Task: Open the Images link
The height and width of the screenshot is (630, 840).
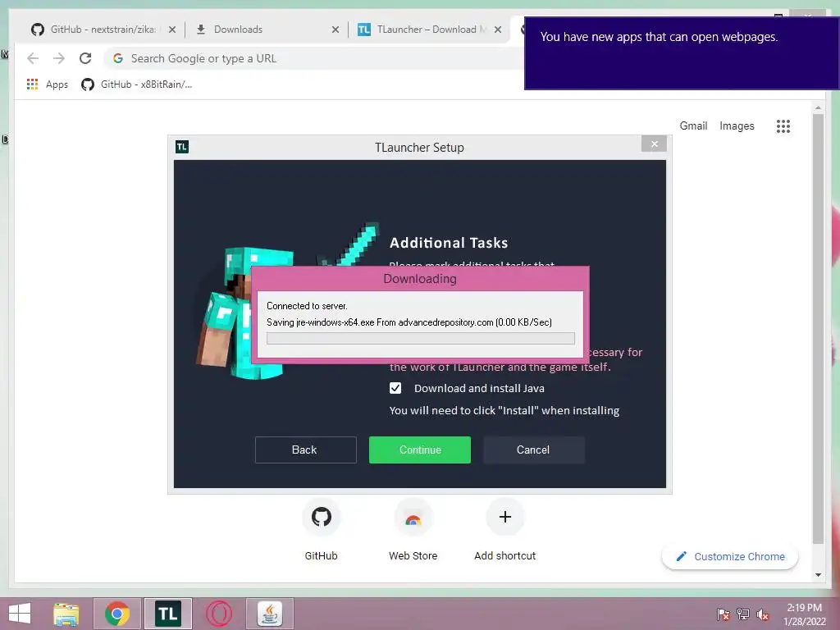Action: [x=737, y=126]
